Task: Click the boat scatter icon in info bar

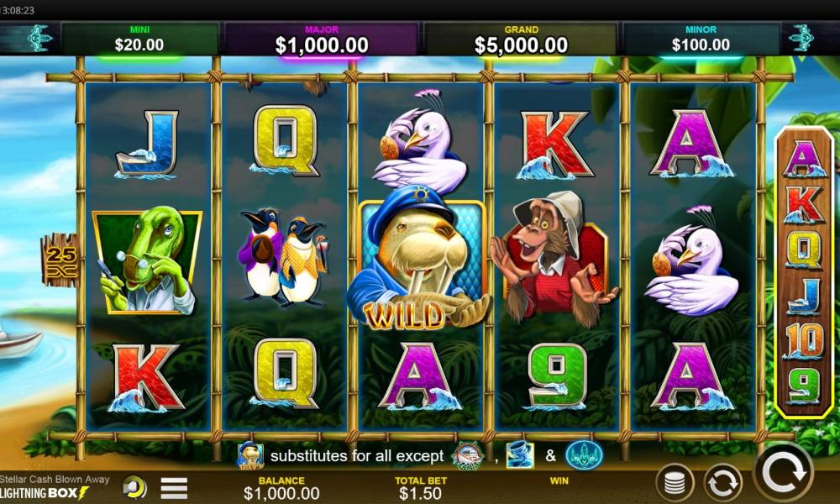Action: tap(468, 455)
